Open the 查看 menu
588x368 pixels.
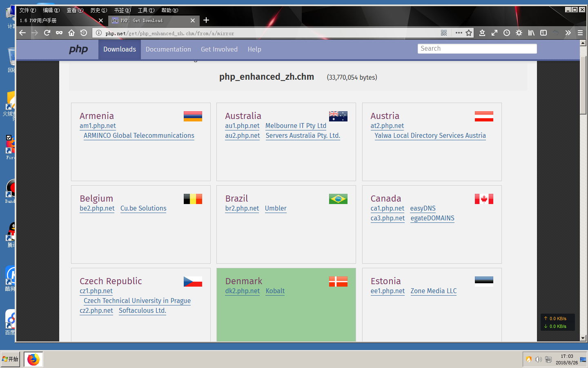pos(75,10)
